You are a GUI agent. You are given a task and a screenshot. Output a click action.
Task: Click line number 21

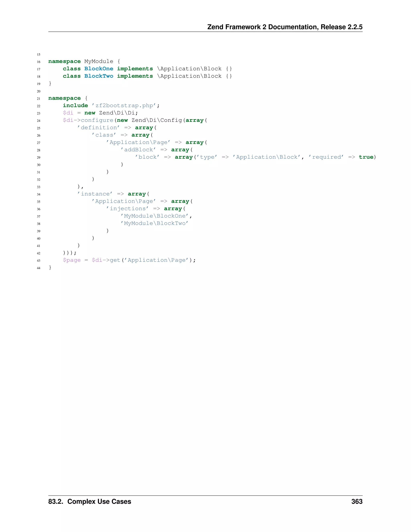click(39, 99)
